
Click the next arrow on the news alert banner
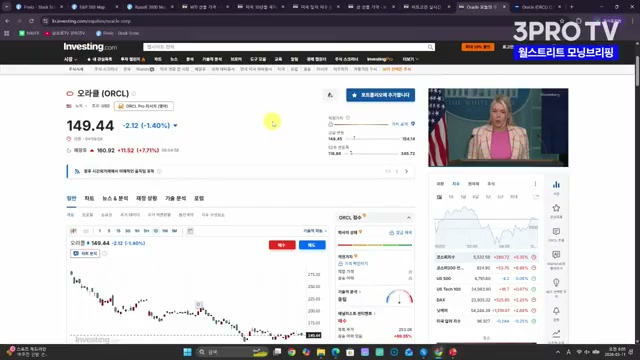coord(407,171)
